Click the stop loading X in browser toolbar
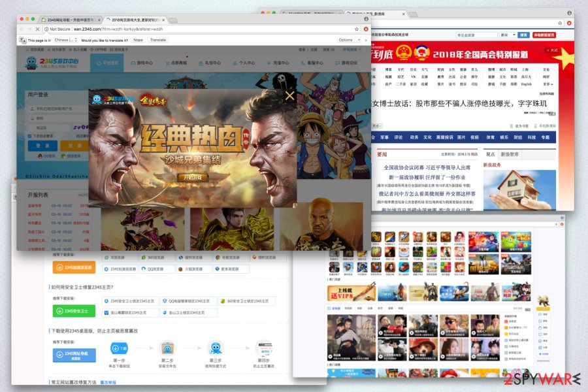This screenshot has width=588, height=392. coord(37,29)
